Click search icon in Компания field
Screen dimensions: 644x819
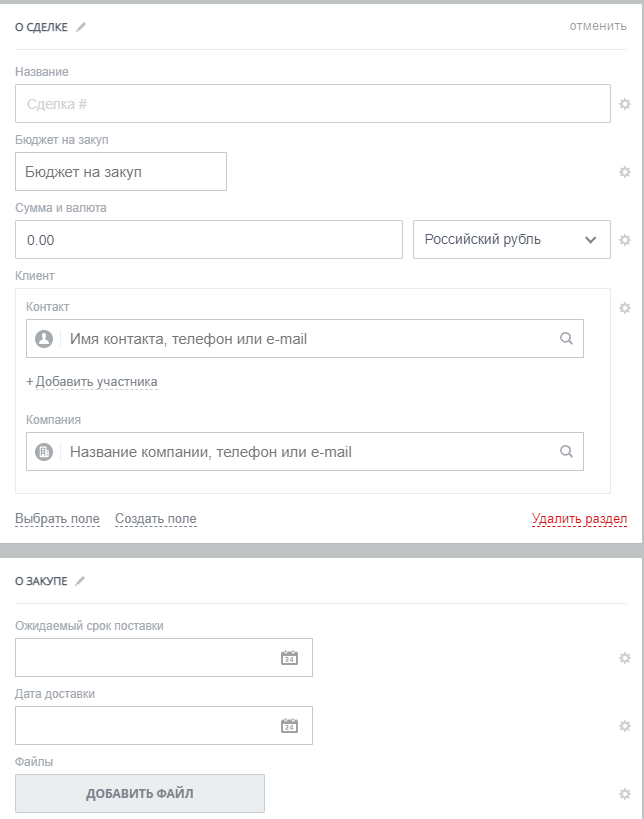coord(567,452)
